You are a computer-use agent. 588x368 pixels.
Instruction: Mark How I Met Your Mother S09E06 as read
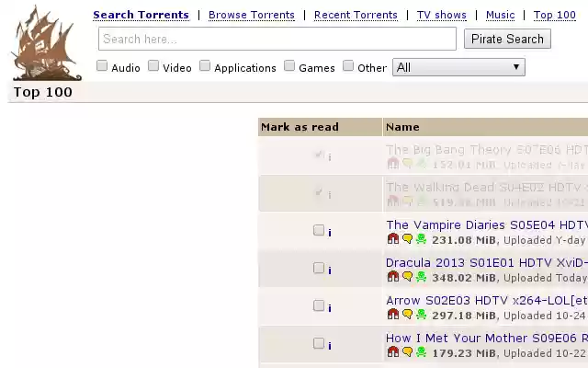(319, 343)
